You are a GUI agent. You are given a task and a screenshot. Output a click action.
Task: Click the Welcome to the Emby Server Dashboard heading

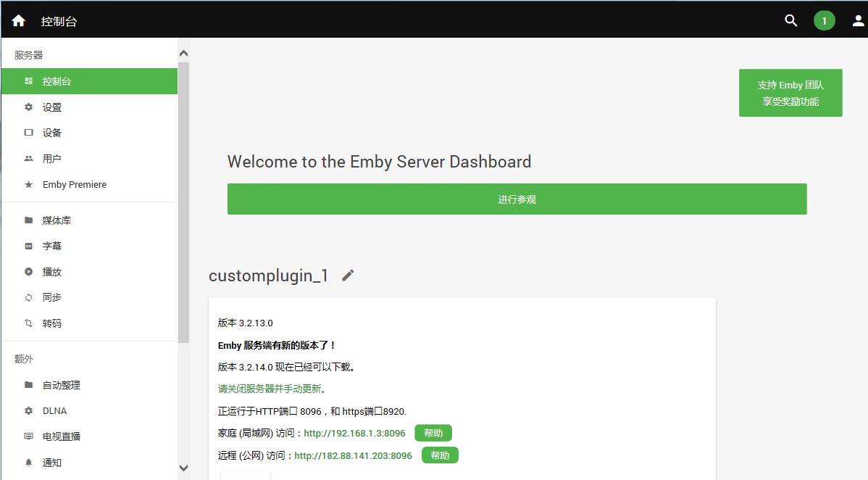click(379, 161)
